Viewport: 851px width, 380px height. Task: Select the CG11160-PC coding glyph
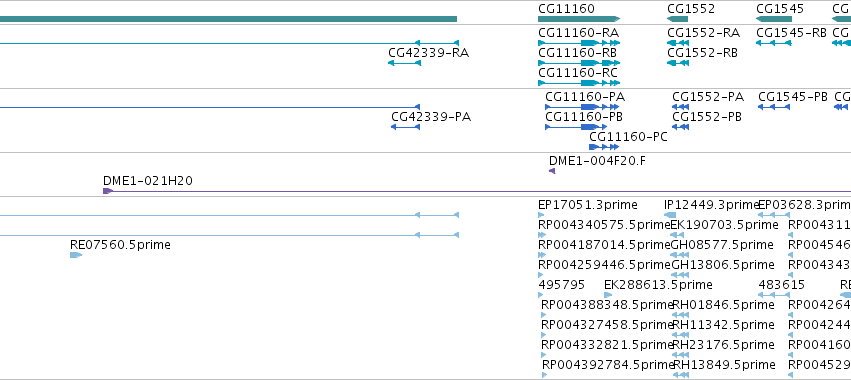(604, 147)
